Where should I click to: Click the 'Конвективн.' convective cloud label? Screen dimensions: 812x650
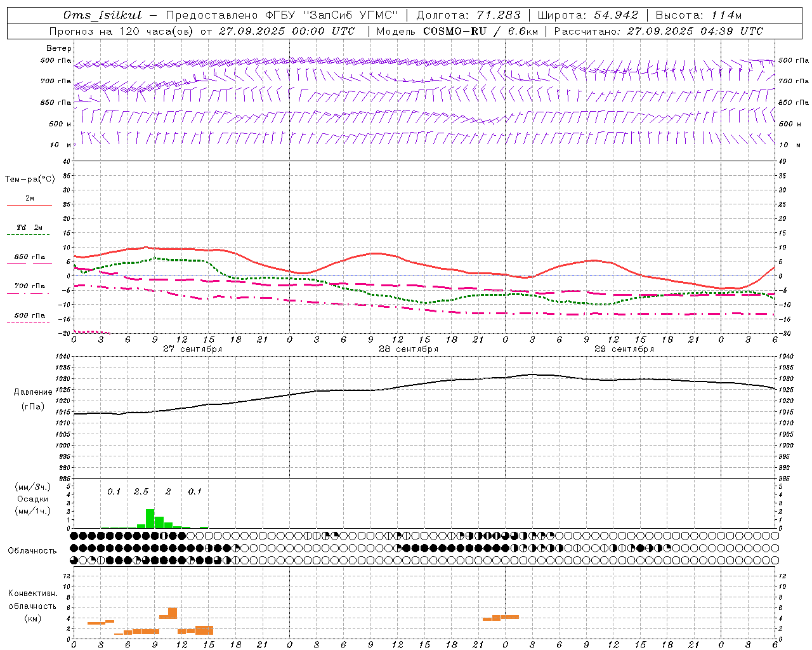click(x=32, y=594)
